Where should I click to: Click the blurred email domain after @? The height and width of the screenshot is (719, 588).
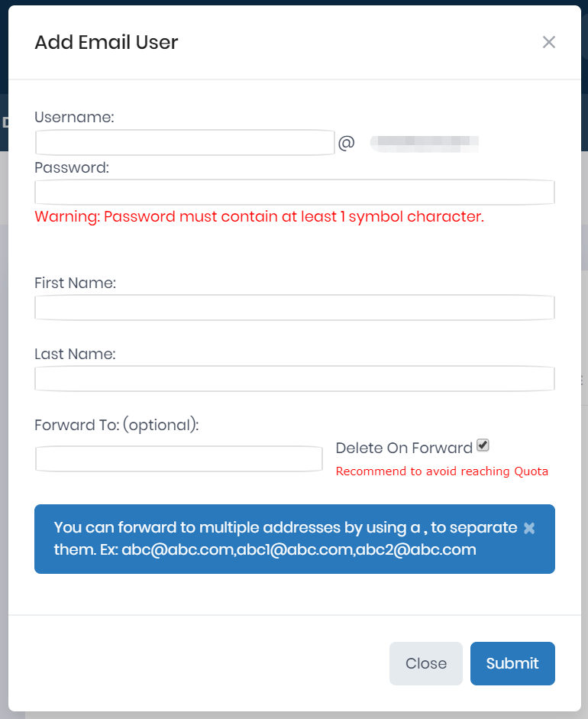tap(424, 142)
